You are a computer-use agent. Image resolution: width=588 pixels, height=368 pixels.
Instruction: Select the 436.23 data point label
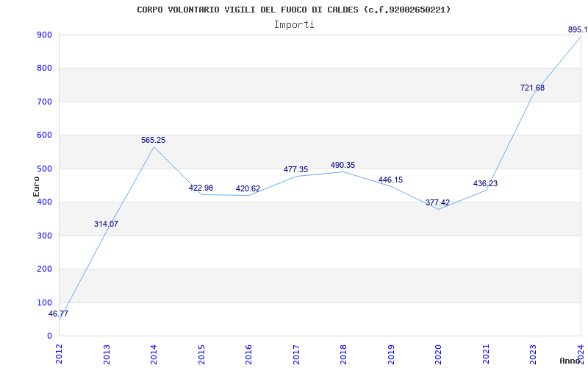[x=485, y=183]
